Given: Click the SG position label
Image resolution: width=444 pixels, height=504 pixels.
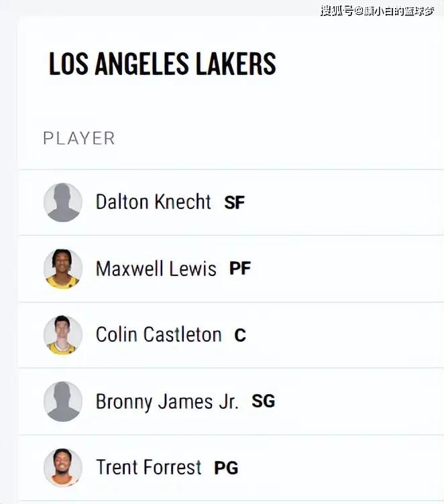Looking at the screenshot, I should pos(263,401).
